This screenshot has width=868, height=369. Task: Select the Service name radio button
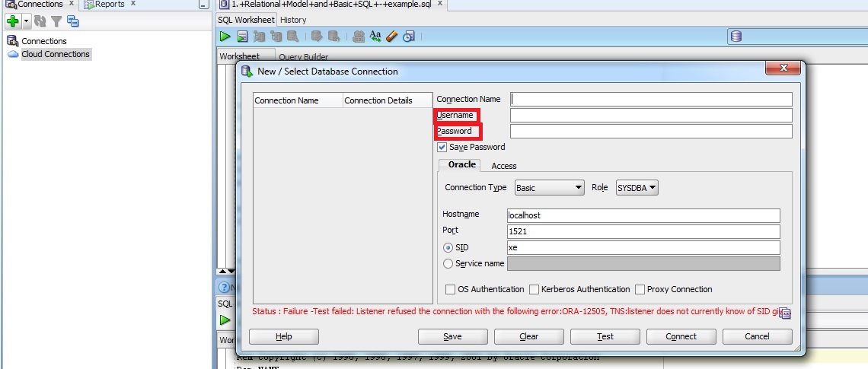[x=448, y=263]
